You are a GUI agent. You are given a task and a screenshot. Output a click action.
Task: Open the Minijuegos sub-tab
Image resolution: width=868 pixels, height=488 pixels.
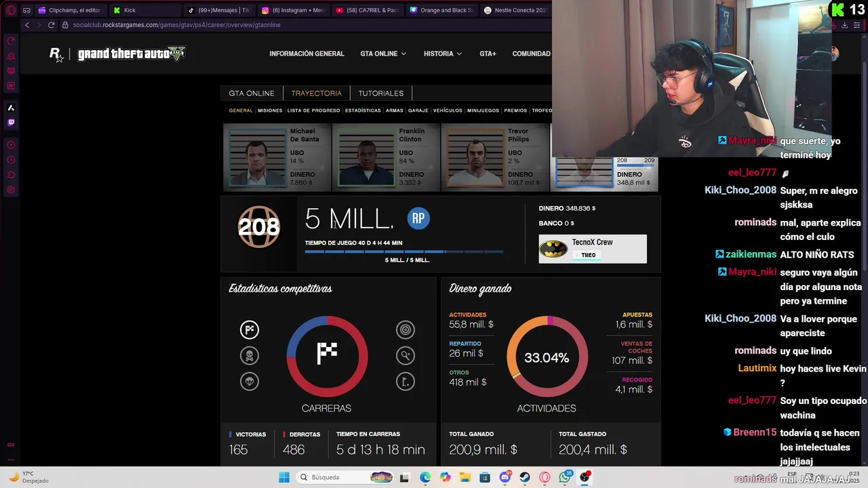pos(483,110)
